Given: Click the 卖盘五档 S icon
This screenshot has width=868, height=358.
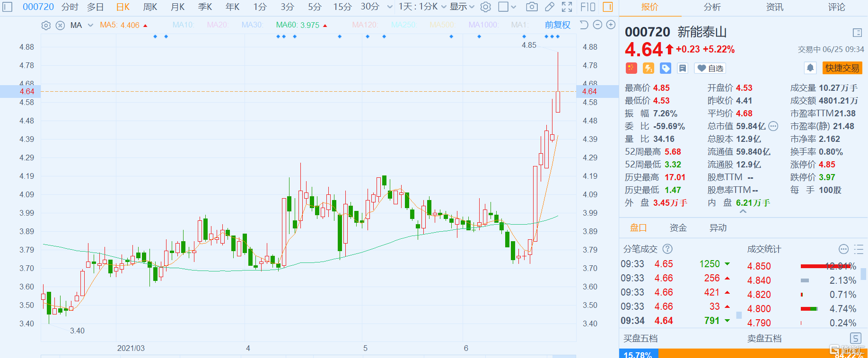Looking at the screenshot, I should pyautogui.click(x=856, y=338).
